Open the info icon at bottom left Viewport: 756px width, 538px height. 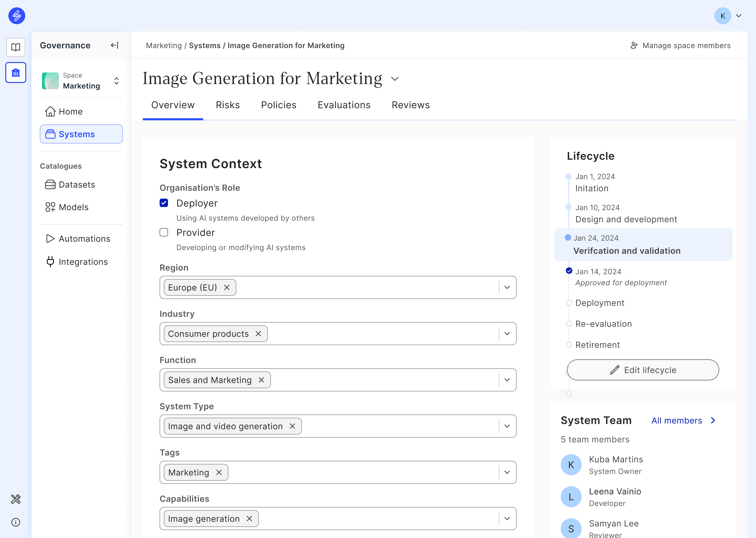click(16, 522)
